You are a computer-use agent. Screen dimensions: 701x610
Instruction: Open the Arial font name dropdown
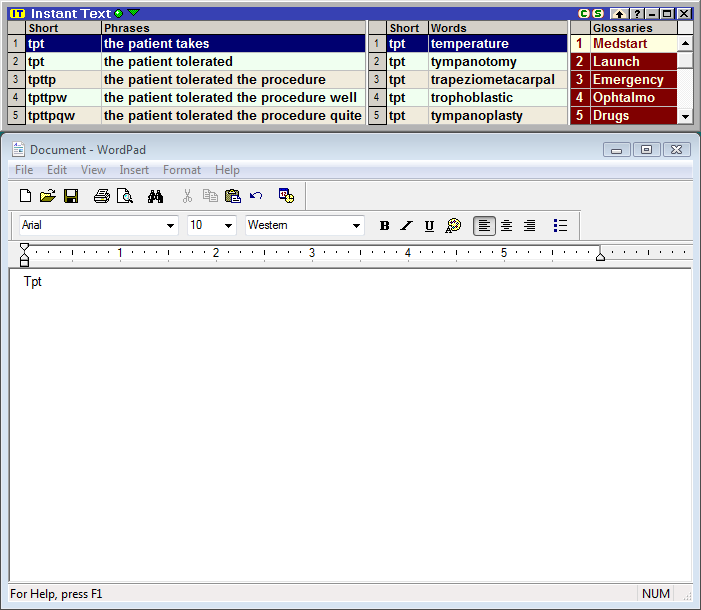click(170, 225)
